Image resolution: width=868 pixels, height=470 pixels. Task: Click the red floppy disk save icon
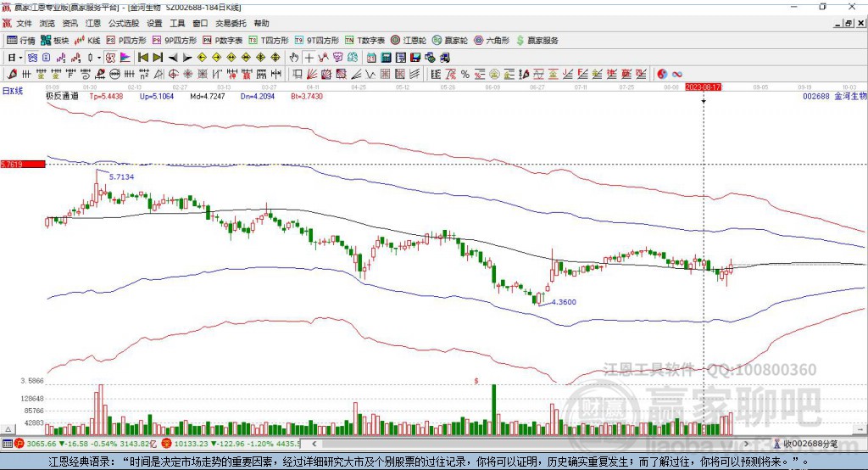coord(415,58)
